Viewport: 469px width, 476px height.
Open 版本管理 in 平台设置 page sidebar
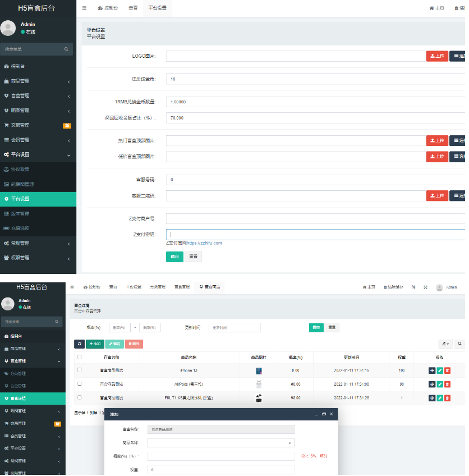pyautogui.click(x=38, y=214)
